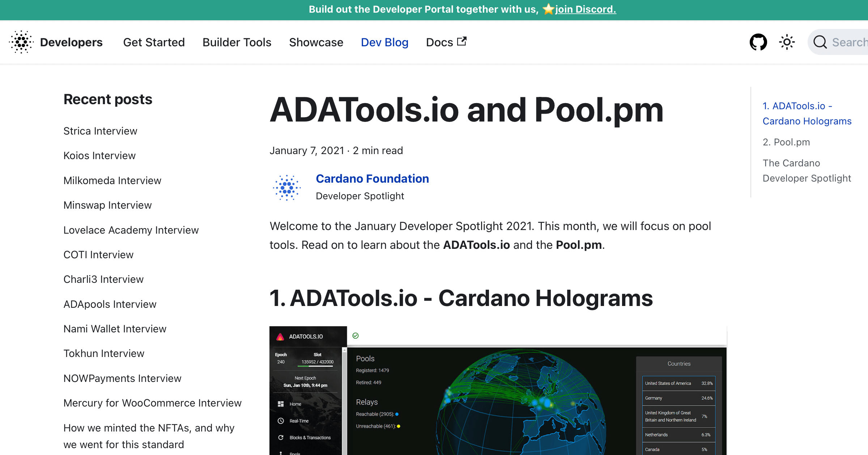Viewport: 868px width, 455px height.
Task: Open the Charli3 Interview post
Action: point(103,279)
